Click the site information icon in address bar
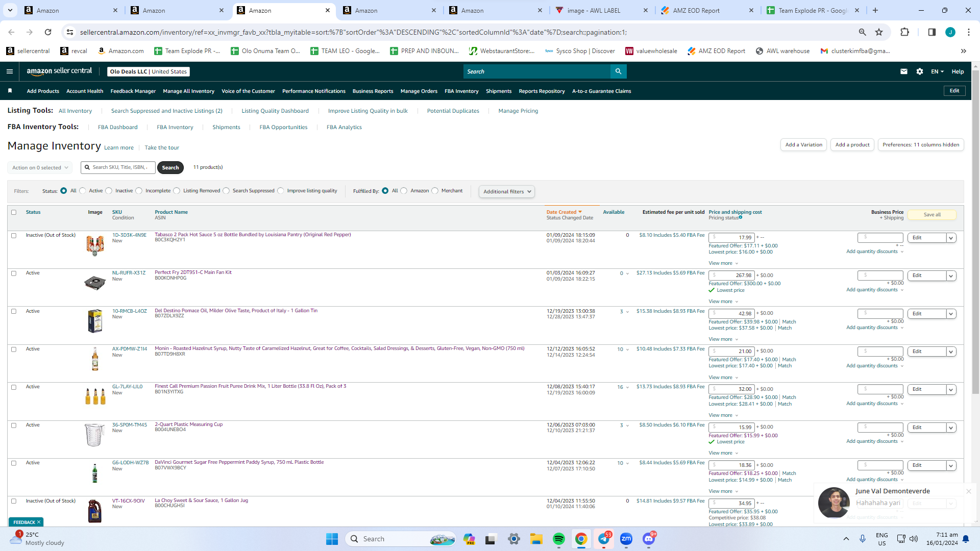980x551 pixels. click(x=70, y=32)
